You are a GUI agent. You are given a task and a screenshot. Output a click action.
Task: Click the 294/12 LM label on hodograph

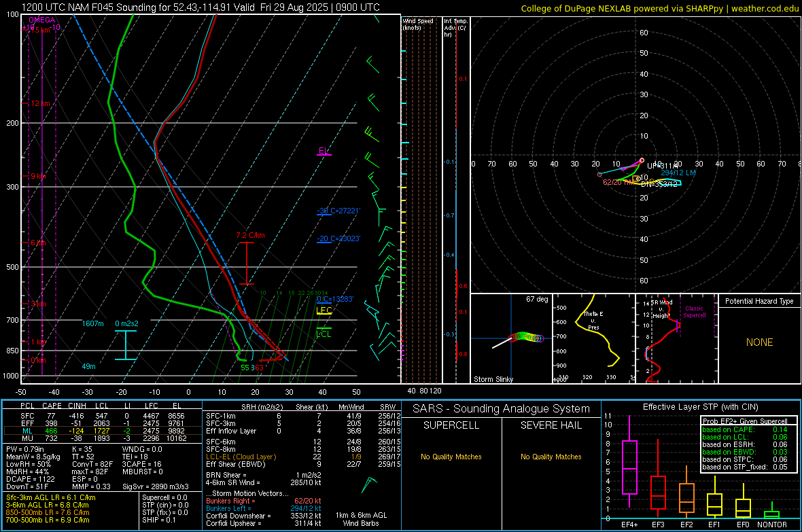[x=678, y=173]
